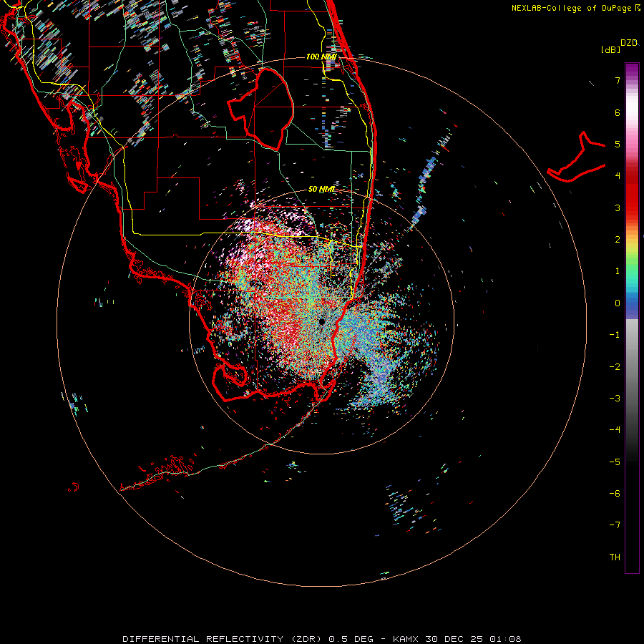Click the DIFFERENTIAL REFLECTIVITY (ZDR) title text
This screenshot has width=644, height=644.
tap(223, 639)
